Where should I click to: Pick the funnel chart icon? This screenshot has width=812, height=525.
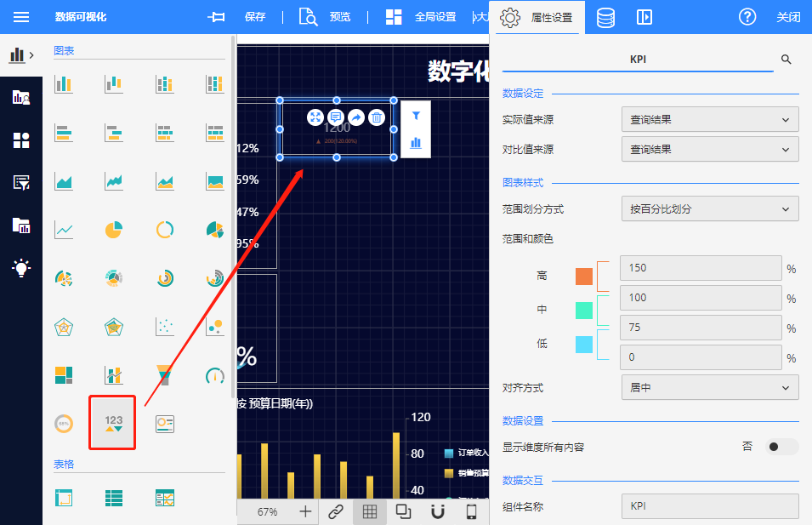point(164,375)
